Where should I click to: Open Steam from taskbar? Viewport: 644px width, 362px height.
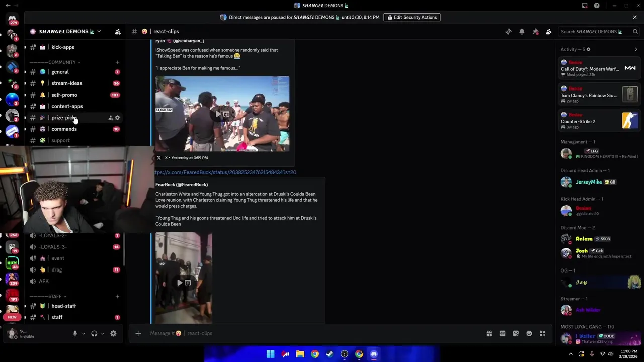(x=330, y=354)
